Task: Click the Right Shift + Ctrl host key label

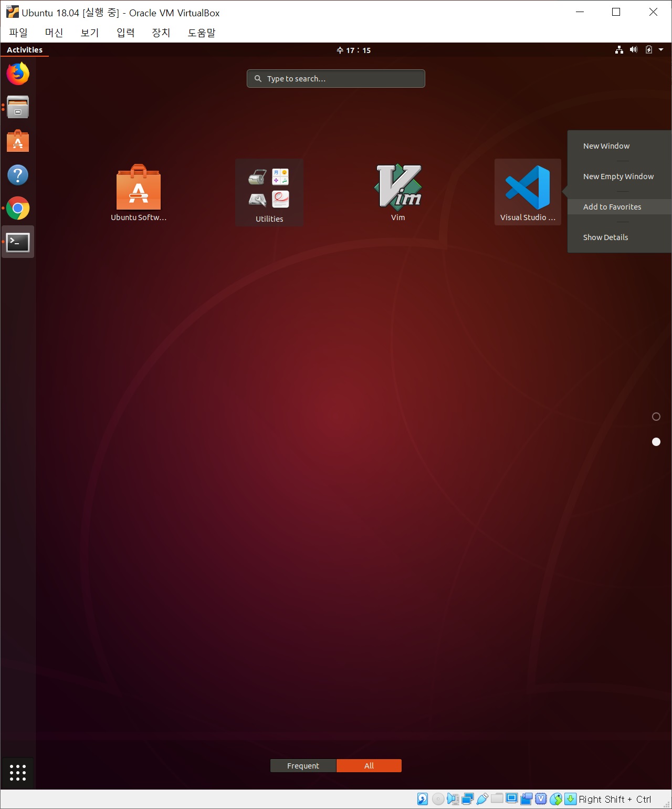Action: [615, 799]
